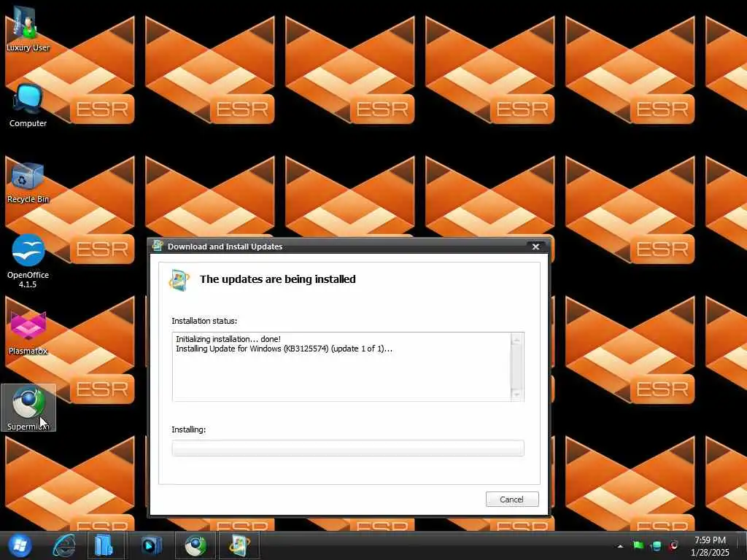Open the file explorer taskbar button

[x=105, y=545]
